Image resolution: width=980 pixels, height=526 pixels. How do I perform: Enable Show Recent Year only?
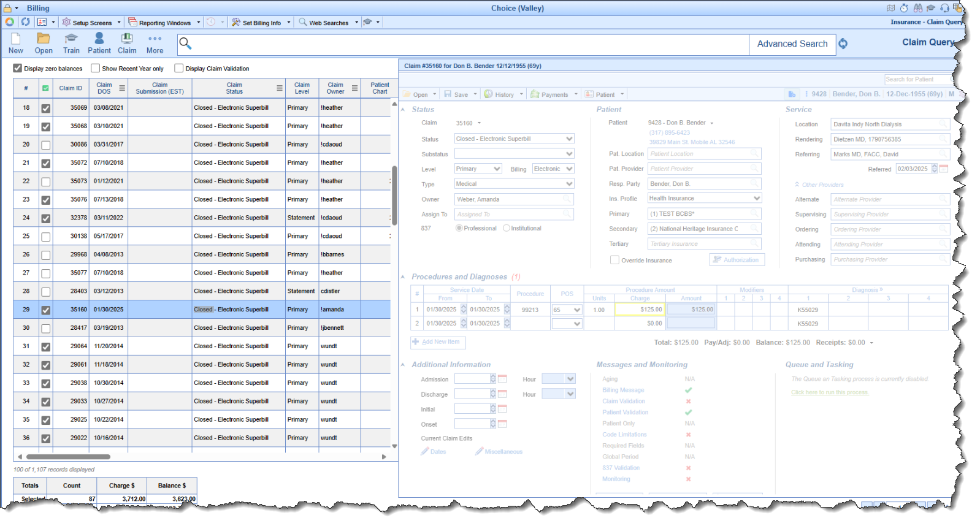coord(95,68)
